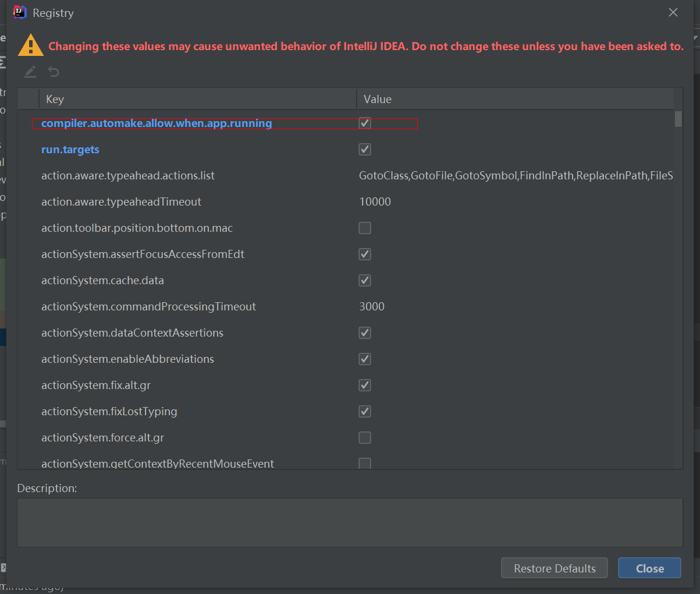Click the edit pencil icon in toolbar
700x594 pixels.
[30, 72]
